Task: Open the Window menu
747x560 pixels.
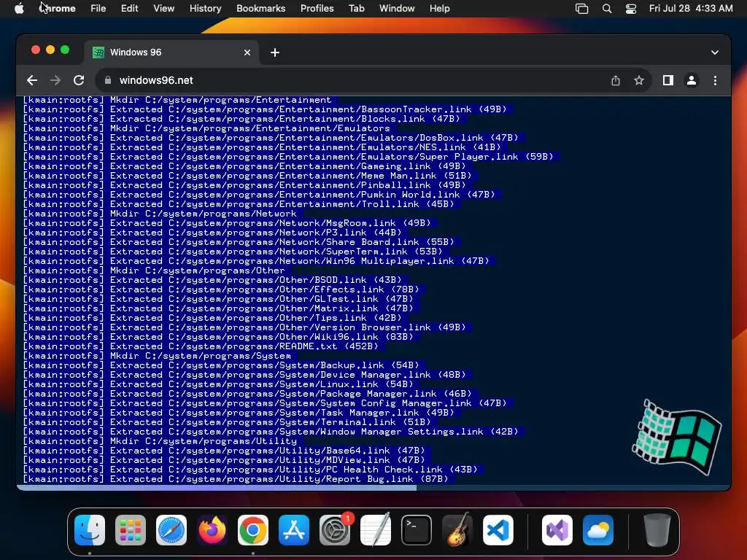Action: tap(397, 9)
